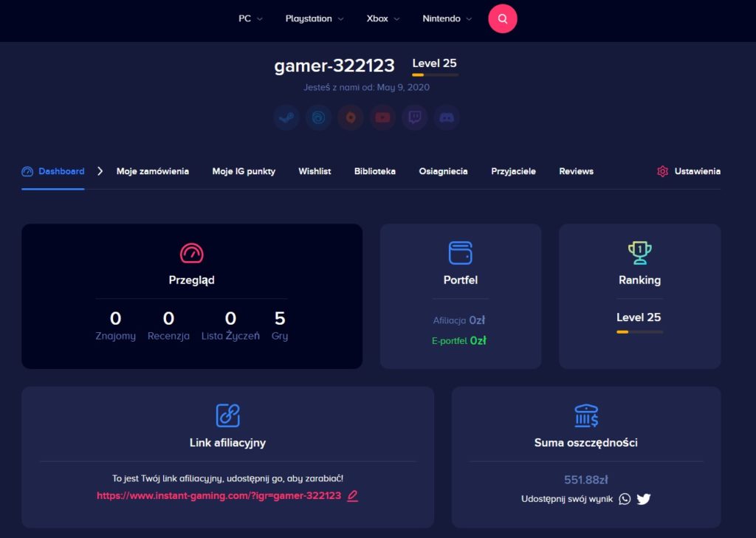
Task: Click the Ustawienia gear icon
Action: (x=662, y=171)
